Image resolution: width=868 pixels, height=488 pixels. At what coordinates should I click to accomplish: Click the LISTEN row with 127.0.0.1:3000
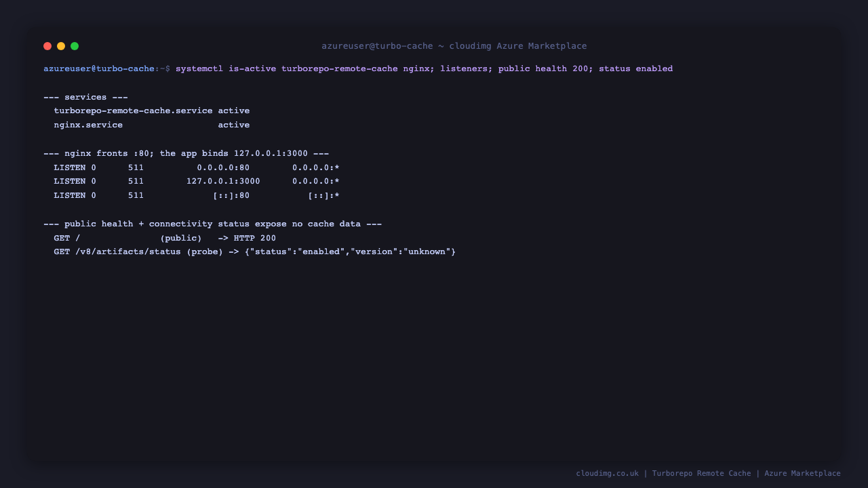(197, 181)
